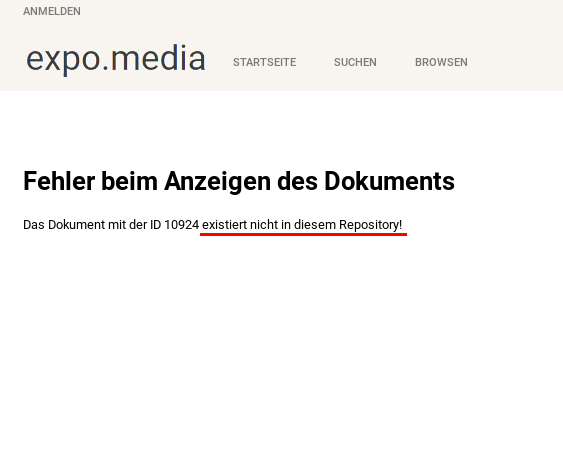Screen dimensions: 563x466
Task: Click the document ID 10924 in the message
Action: click(181, 225)
